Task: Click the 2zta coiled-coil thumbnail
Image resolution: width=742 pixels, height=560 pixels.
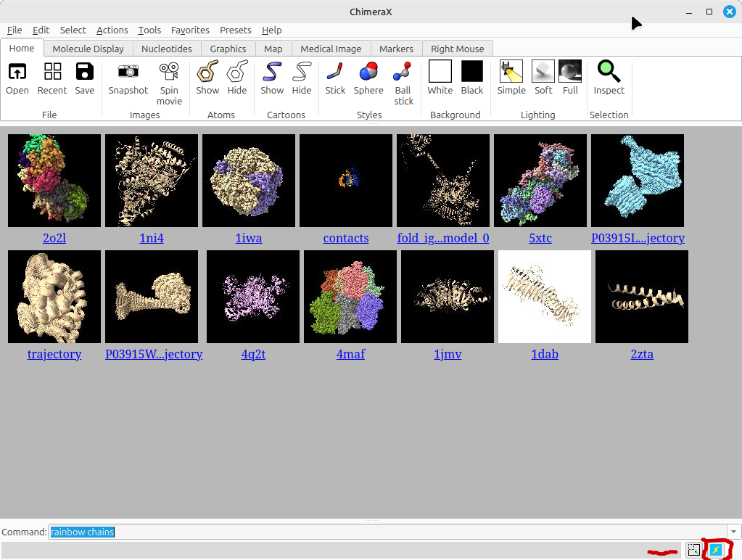Action: tap(642, 297)
